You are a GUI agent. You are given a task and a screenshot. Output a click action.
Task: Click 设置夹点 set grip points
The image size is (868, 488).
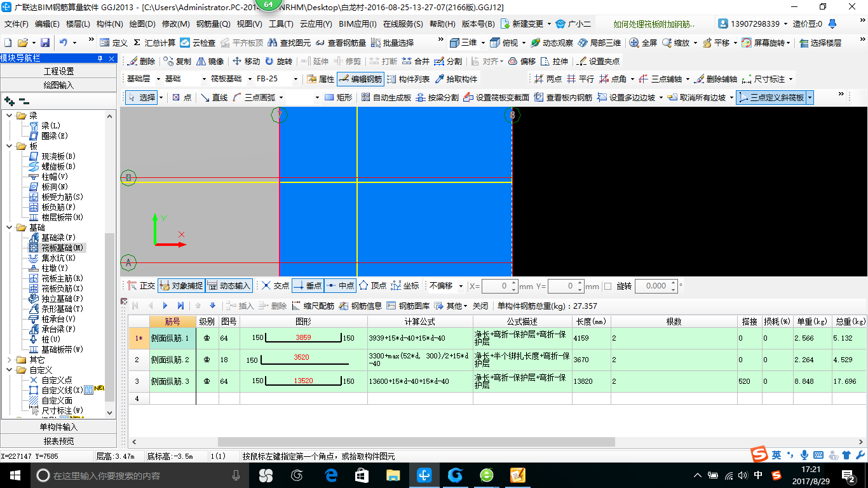pos(598,62)
